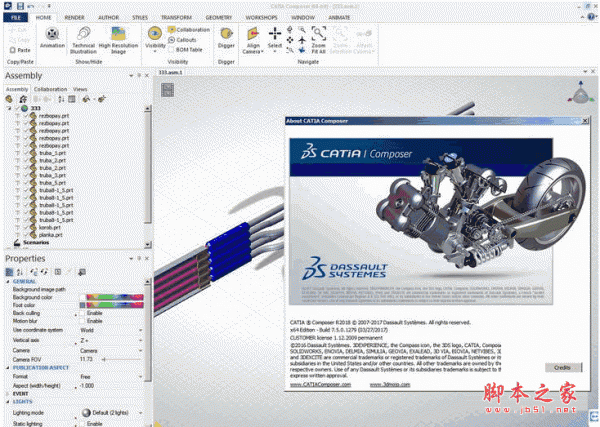This screenshot has height=427, width=600.
Task: Enable the Motion blur checkbox
Action: (82, 321)
